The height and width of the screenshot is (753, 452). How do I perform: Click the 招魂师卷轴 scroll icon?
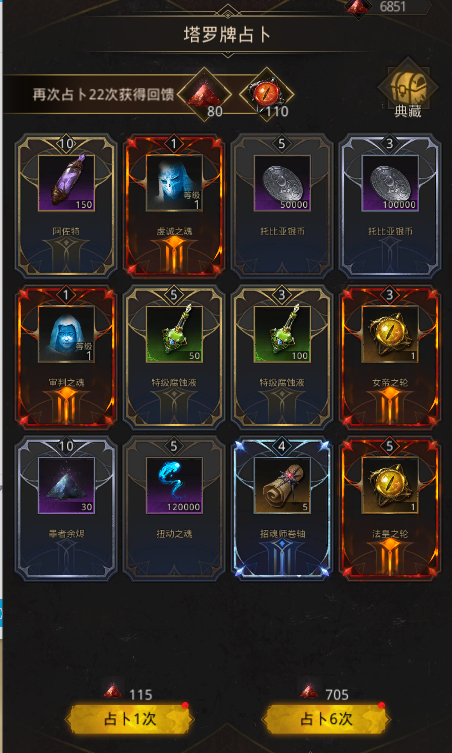pos(282,485)
